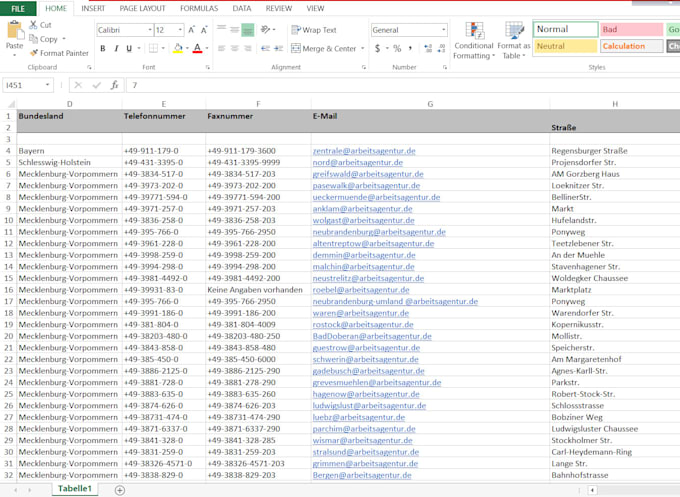Cancel formula entry with X icon
Image resolution: width=680 pixels, height=497 pixels.
78,85
